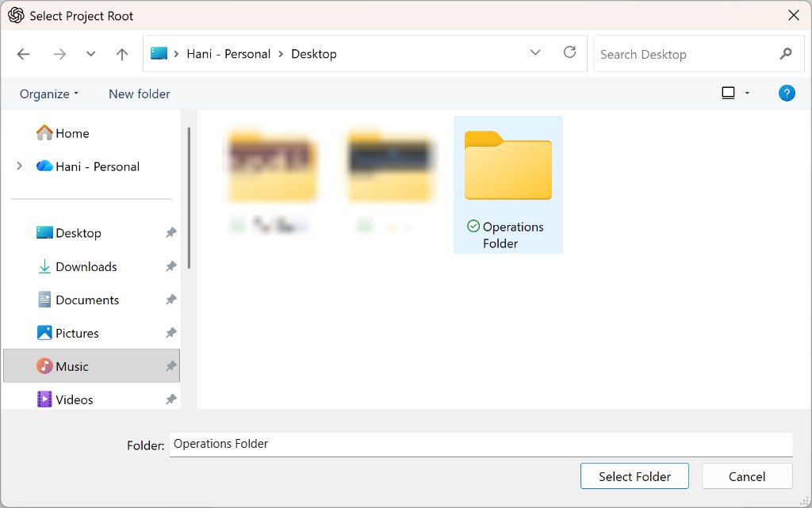
Task: Select Hani - Personal OneDrive in sidebar
Action: [x=88, y=166]
